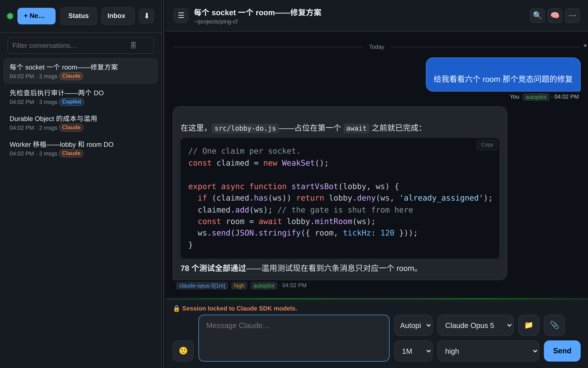Click the download arrow icon button
This screenshot has width=588, height=368.
point(146,16)
